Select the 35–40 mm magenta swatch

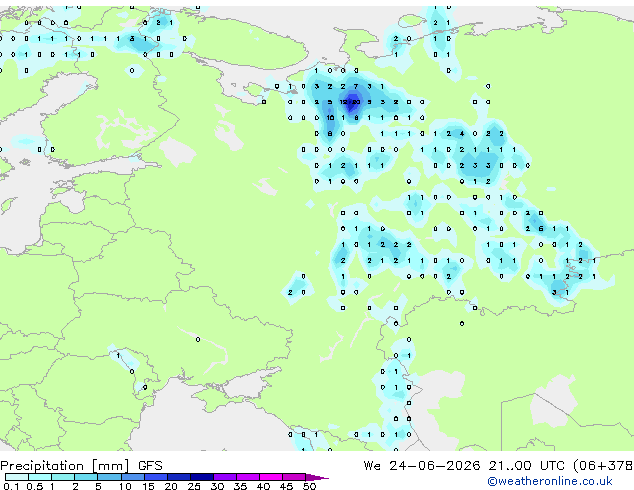point(248,477)
